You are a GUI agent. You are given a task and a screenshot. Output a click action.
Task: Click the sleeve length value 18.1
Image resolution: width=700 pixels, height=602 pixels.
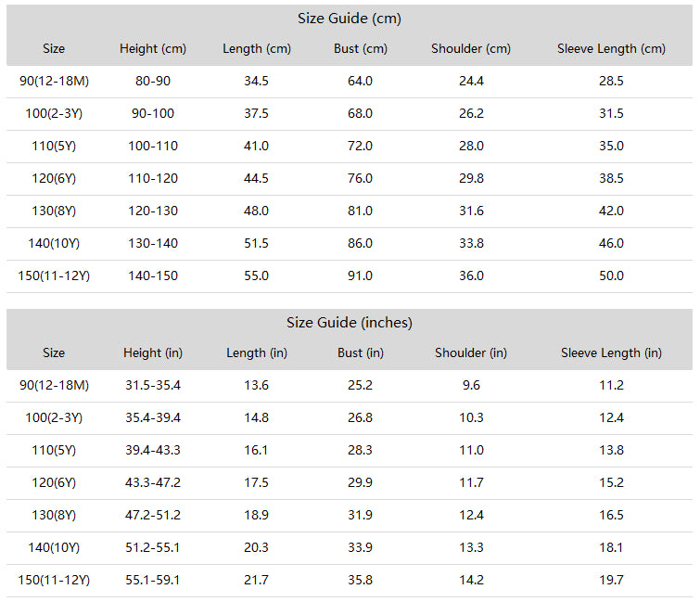(x=611, y=548)
